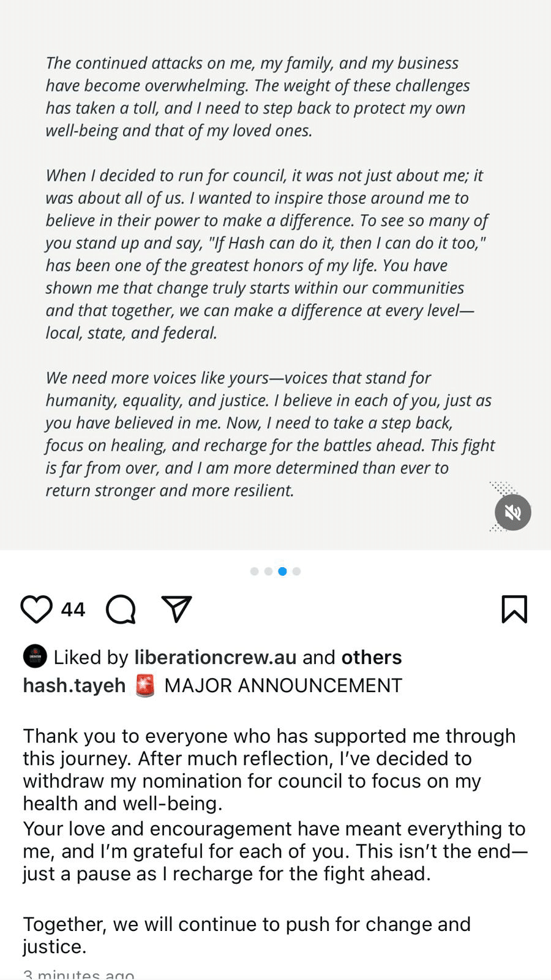Click the "Together, we will continue" caption line
Screen dimensions: 551x980
[x=247, y=935]
